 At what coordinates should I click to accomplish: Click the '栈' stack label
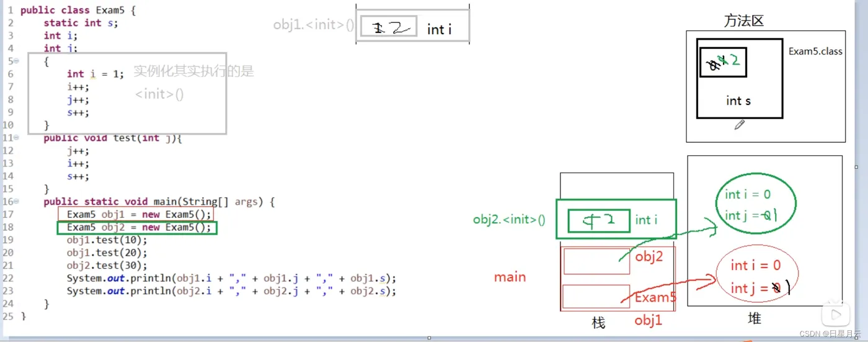[598, 323]
